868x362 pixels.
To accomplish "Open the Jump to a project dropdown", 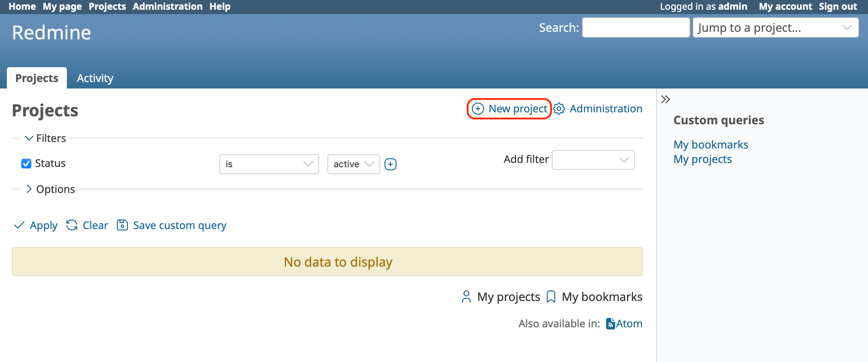I will [x=774, y=27].
